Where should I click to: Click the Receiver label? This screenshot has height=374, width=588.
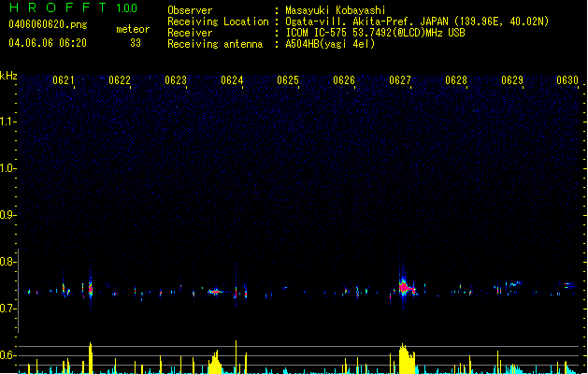pyautogui.click(x=190, y=33)
